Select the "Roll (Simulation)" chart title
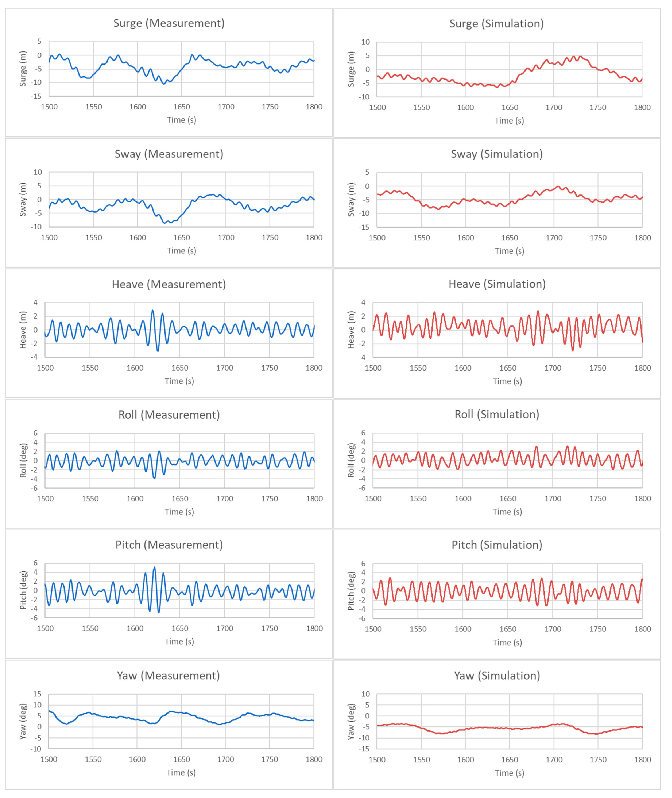 tap(497, 414)
